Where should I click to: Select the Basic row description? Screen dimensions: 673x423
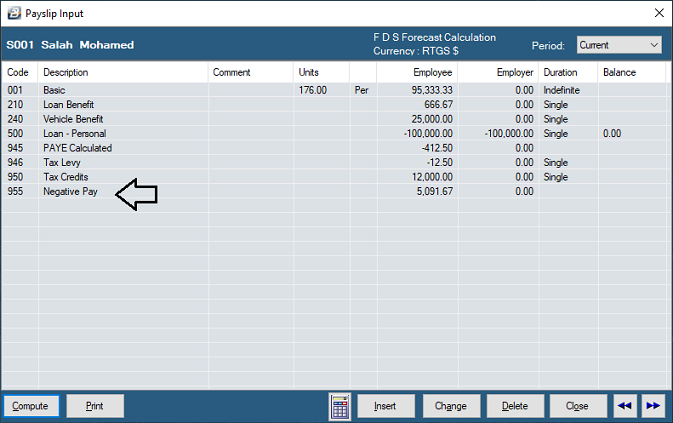point(54,90)
